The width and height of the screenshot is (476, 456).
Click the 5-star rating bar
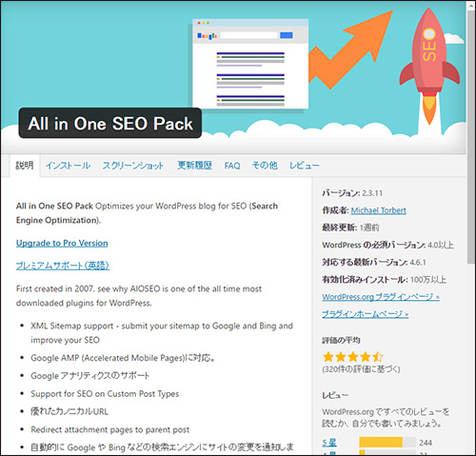387,442
